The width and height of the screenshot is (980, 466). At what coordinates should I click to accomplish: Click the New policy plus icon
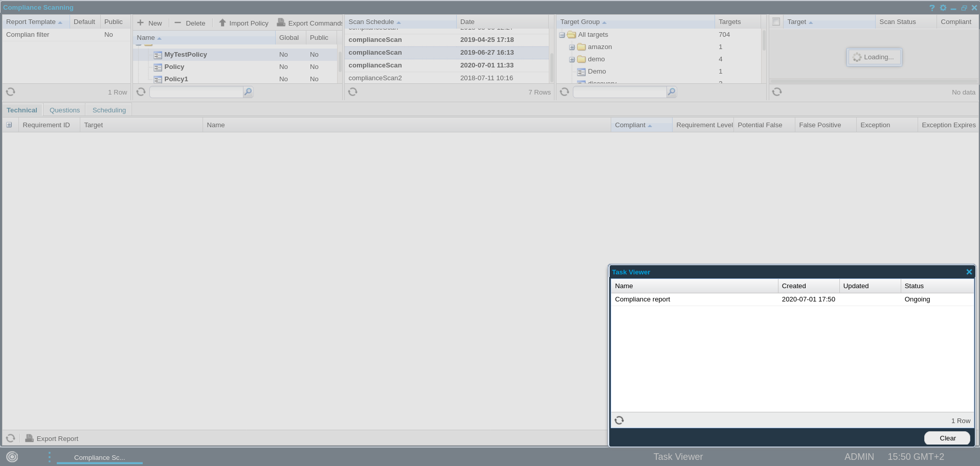coord(140,22)
